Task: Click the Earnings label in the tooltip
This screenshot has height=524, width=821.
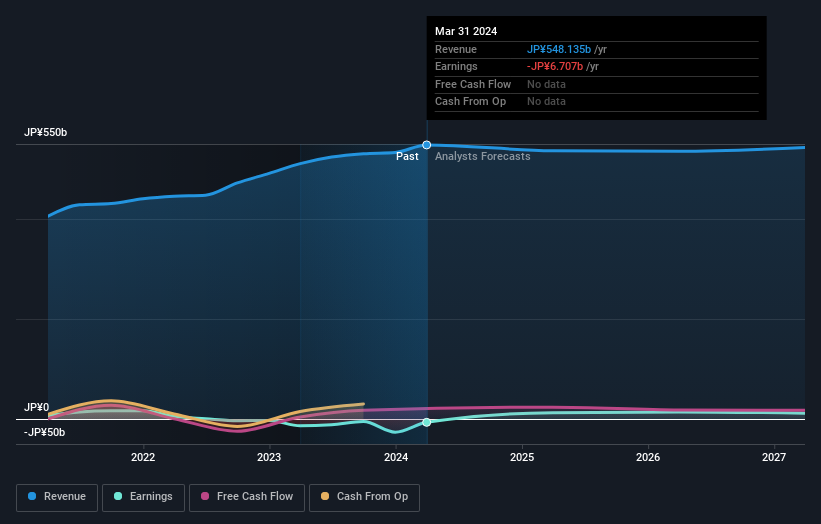Action: click(x=456, y=66)
